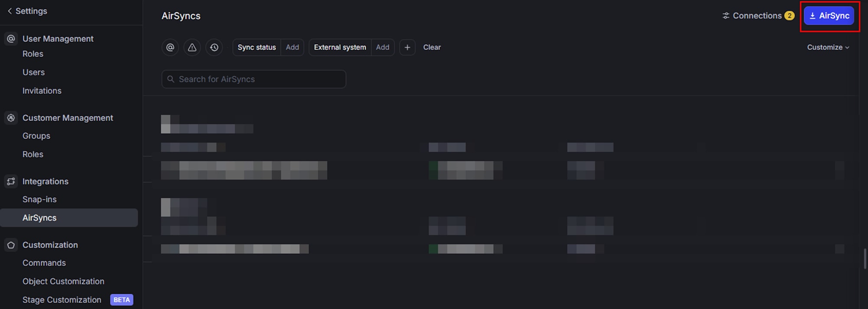Viewport: 868px width, 309px height.
Task: Toggle the mentions filter icon
Action: point(170,47)
